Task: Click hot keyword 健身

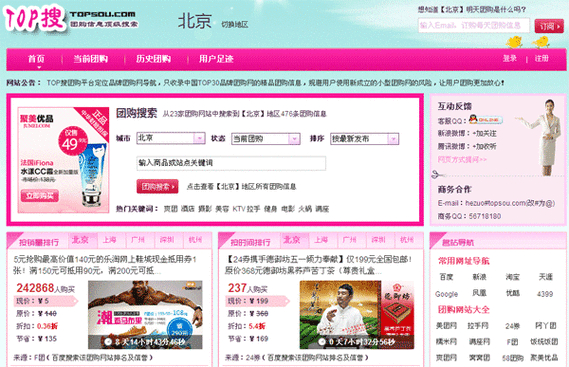Action: pyautogui.click(x=270, y=209)
